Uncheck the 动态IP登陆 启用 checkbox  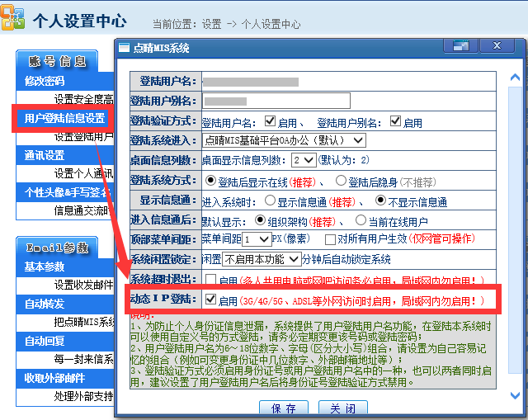pos(211,299)
